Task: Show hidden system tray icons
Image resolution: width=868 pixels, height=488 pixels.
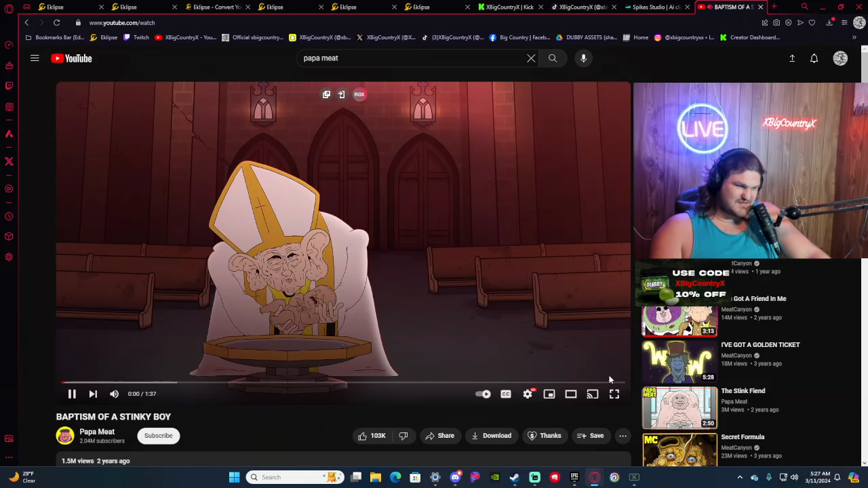Action: point(740,477)
